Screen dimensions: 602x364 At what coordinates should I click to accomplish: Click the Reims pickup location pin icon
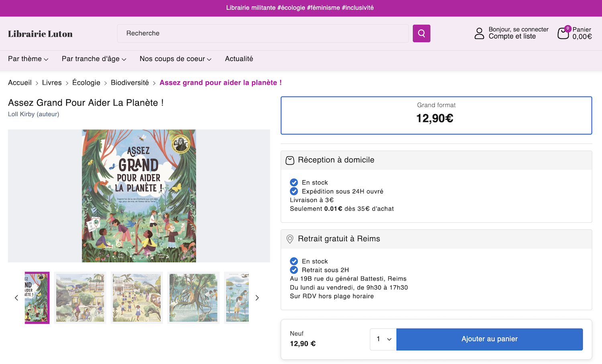coord(290,239)
